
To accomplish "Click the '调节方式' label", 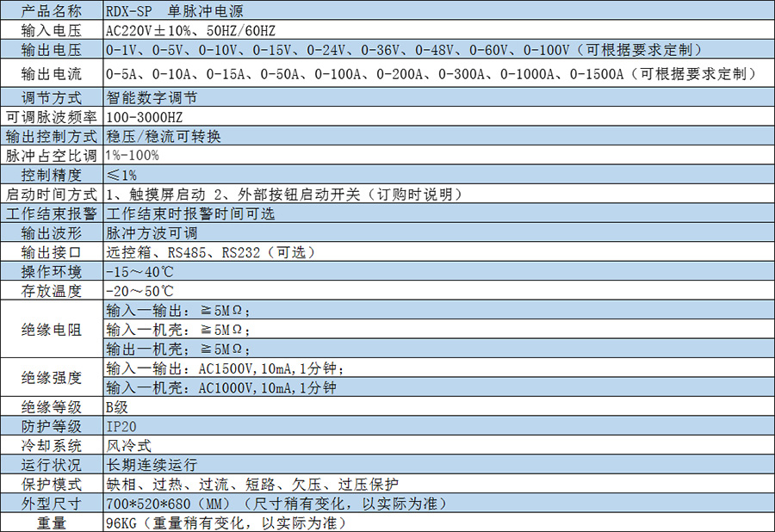I will [52, 98].
